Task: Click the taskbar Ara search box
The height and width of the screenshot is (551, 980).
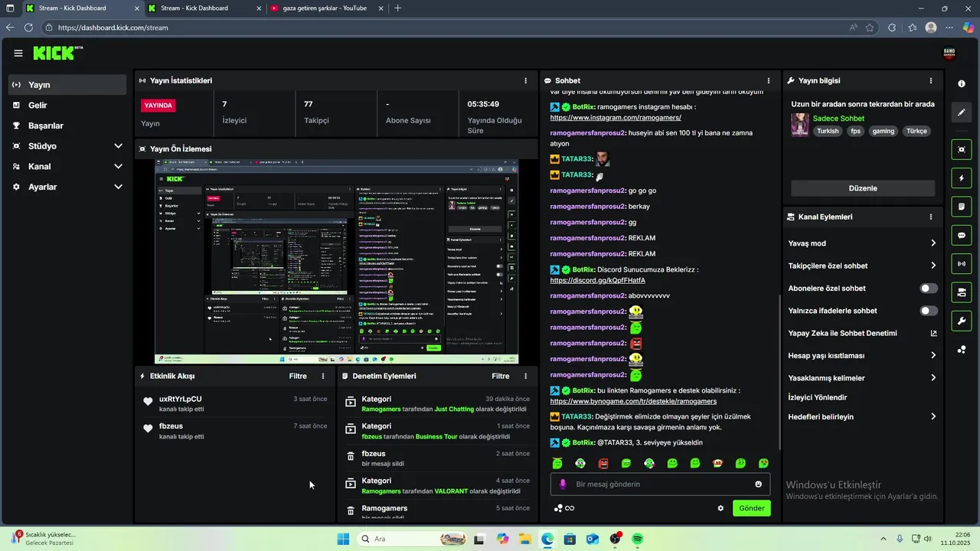Action: [410, 539]
